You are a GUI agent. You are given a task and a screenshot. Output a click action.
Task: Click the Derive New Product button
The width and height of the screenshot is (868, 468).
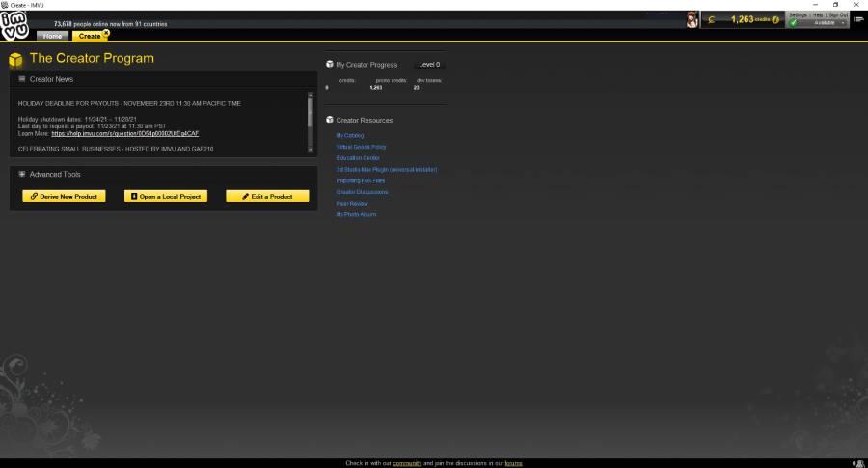tap(64, 196)
